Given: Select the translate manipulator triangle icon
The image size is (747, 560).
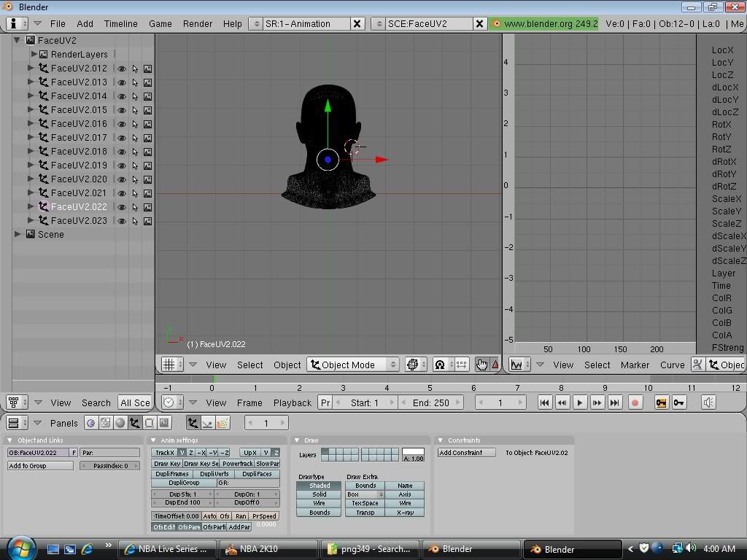Looking at the screenshot, I should point(495,365).
